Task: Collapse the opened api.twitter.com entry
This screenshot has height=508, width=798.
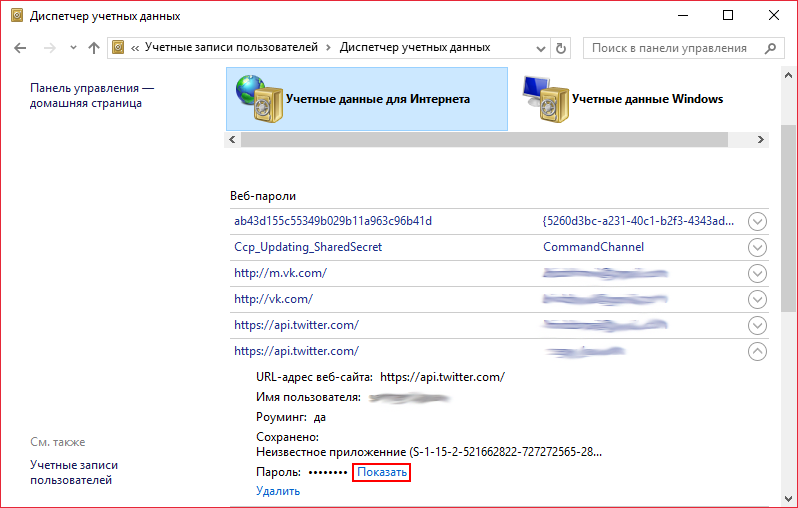Action: [757, 351]
